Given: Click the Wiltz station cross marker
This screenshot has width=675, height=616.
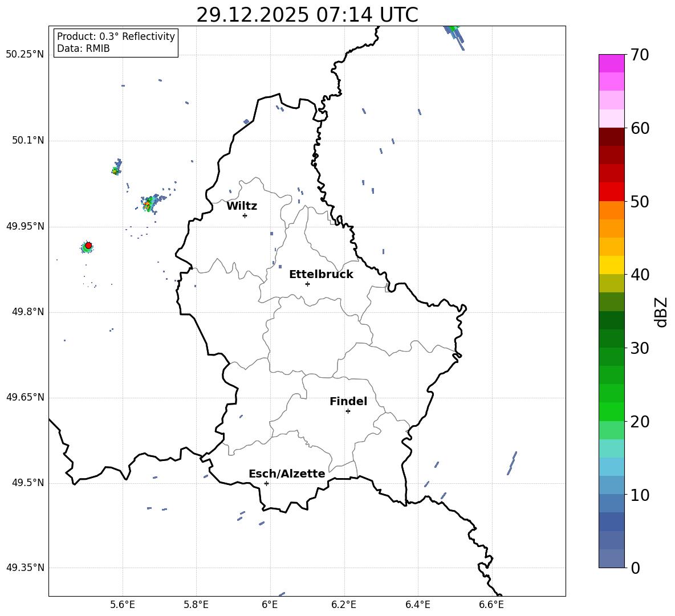Looking at the screenshot, I should (x=245, y=215).
